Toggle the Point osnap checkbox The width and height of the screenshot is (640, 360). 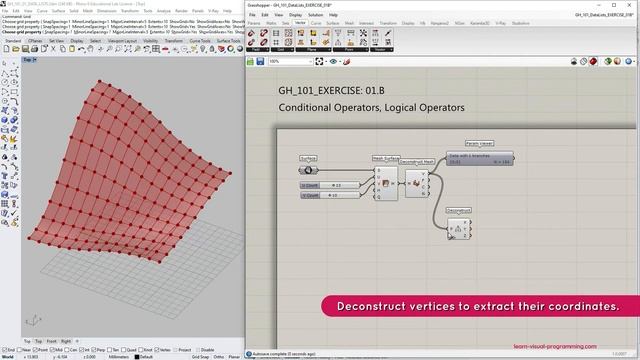click(36, 350)
